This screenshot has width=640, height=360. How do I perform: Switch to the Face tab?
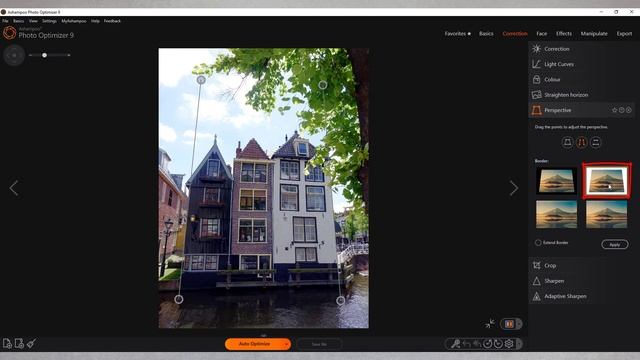542,33
